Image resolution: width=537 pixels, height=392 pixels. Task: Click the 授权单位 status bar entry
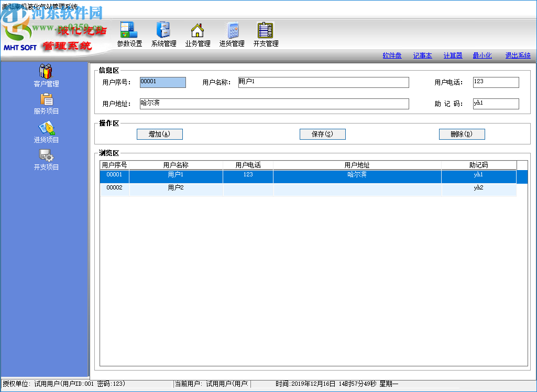(87, 384)
